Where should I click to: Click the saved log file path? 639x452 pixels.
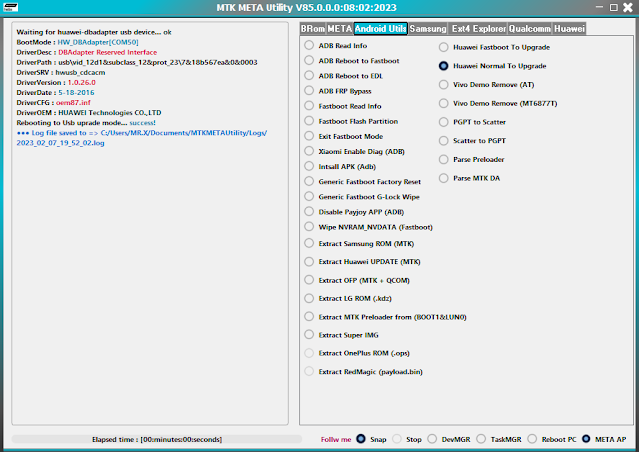pos(141,138)
